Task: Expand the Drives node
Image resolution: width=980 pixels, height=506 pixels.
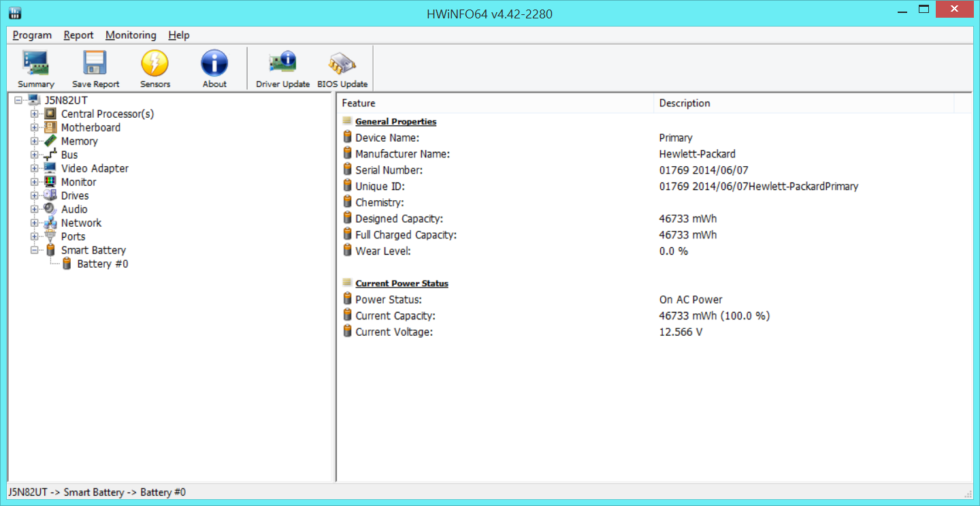Action: pyautogui.click(x=35, y=195)
